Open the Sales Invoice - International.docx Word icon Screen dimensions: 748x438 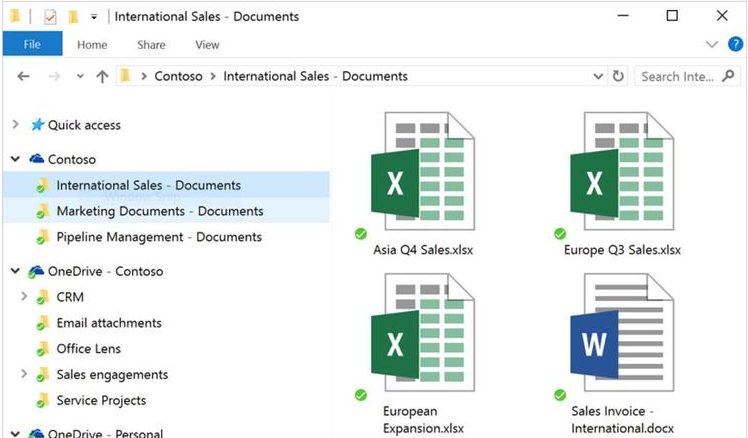pos(622,332)
